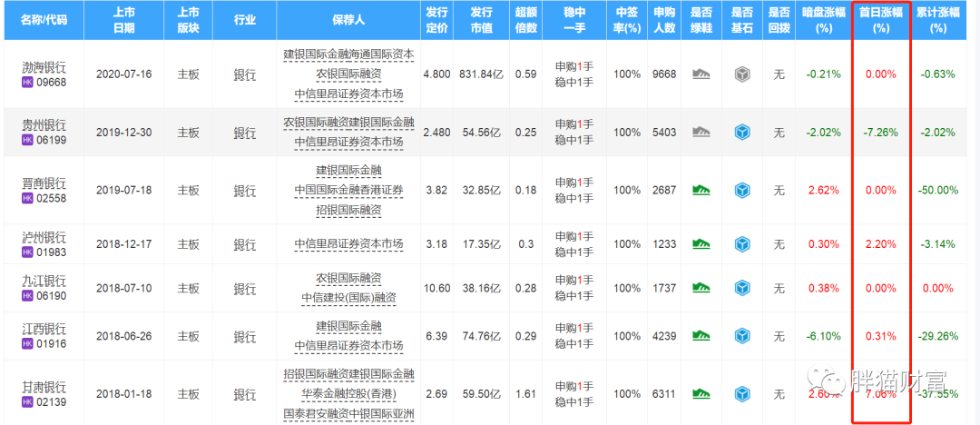This screenshot has width=980, height=425.
Task: Open the 江西银行 stock name link
Action: point(44,330)
